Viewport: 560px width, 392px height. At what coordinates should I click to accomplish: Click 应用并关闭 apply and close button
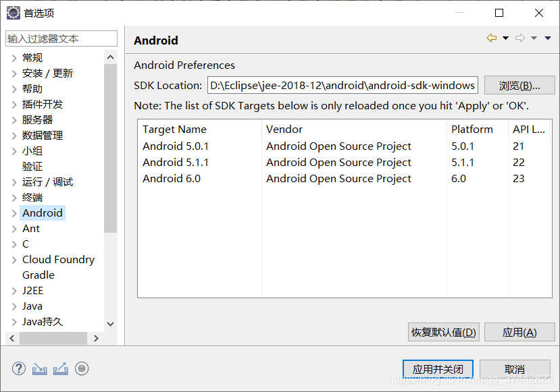point(438,369)
